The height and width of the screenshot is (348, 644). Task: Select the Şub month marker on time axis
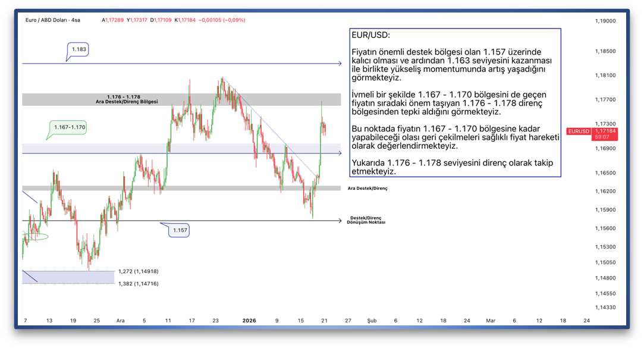point(372,320)
